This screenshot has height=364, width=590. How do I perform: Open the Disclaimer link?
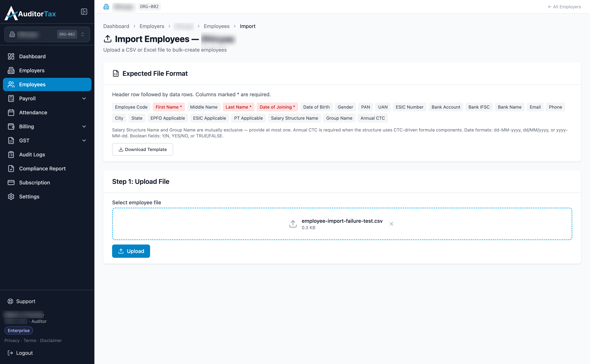pos(51,340)
